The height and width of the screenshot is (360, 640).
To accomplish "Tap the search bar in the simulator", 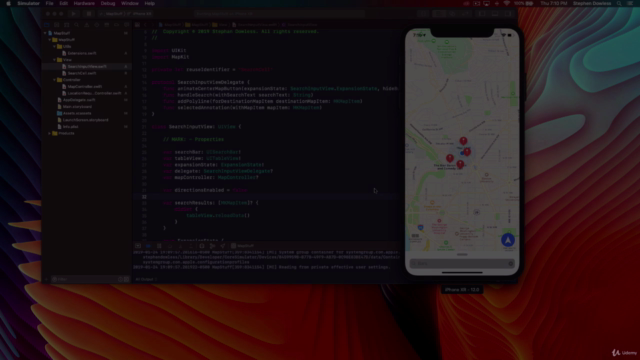I will [462, 264].
